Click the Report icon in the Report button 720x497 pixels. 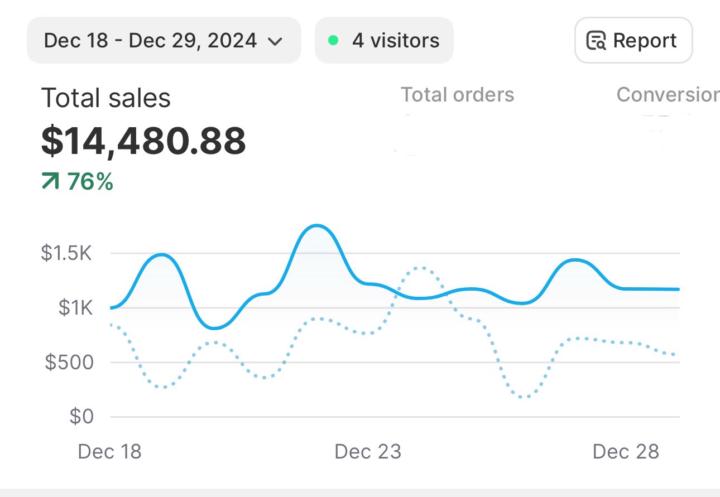tap(597, 41)
